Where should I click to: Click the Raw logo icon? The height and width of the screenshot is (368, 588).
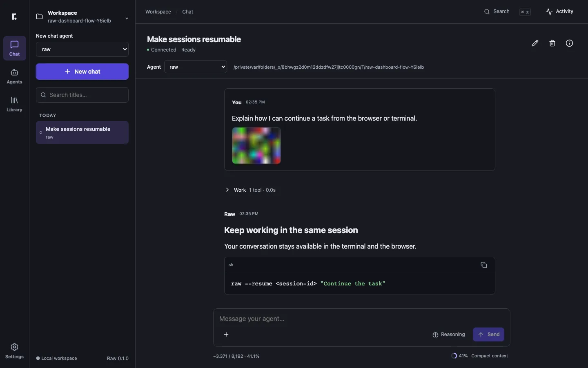(x=14, y=16)
